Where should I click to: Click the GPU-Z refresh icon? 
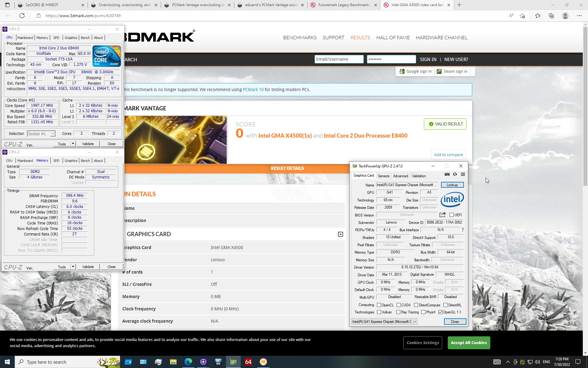click(x=455, y=174)
